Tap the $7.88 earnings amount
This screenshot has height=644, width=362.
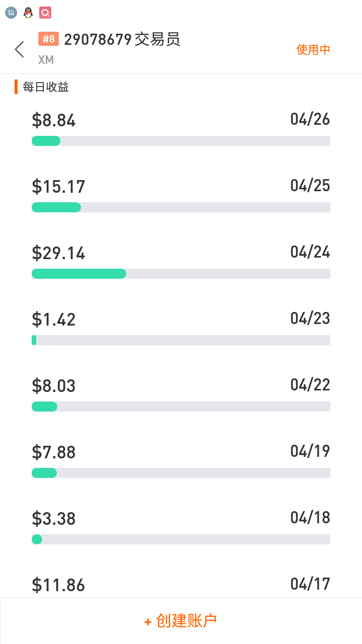click(x=54, y=452)
